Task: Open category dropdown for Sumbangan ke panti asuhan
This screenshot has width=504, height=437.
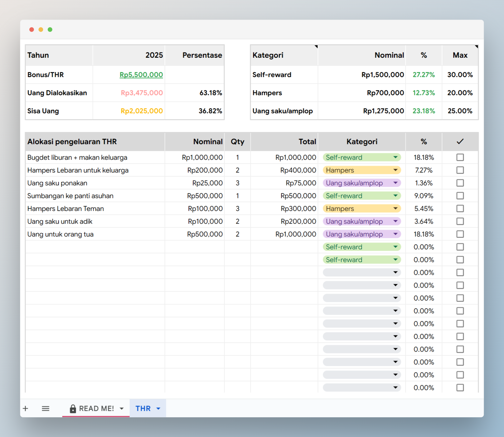Action: [362, 196]
